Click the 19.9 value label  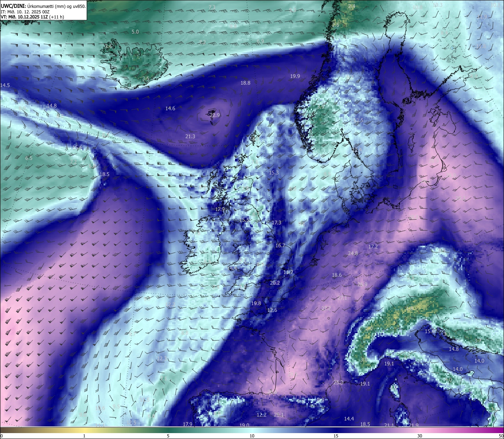tap(295, 76)
